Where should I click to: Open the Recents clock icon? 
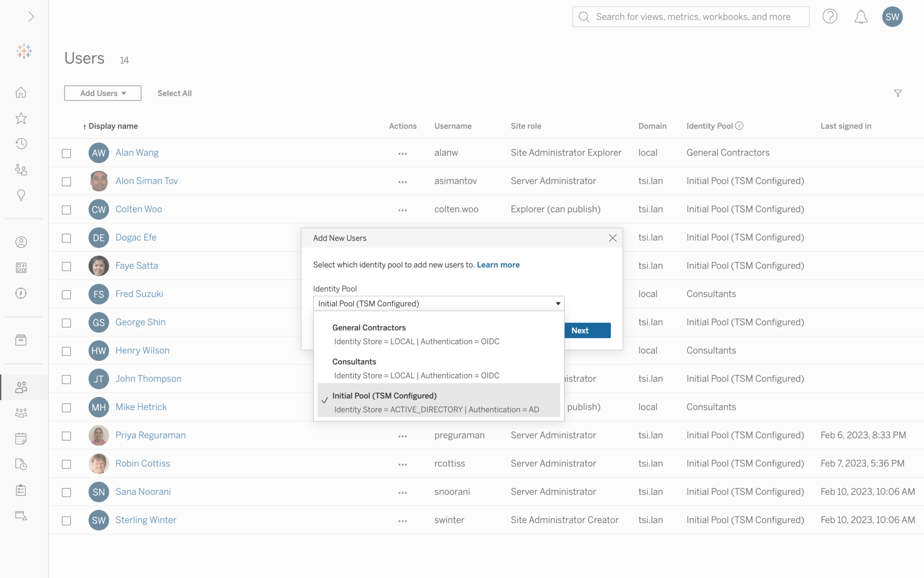23,143
